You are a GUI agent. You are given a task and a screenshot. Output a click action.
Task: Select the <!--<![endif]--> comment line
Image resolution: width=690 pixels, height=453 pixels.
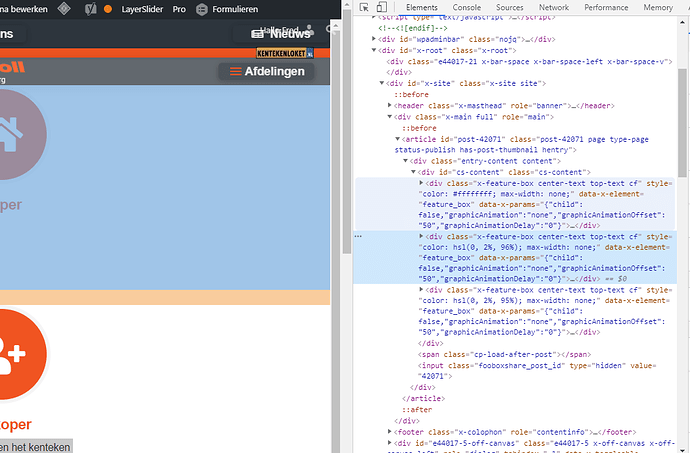pos(413,28)
